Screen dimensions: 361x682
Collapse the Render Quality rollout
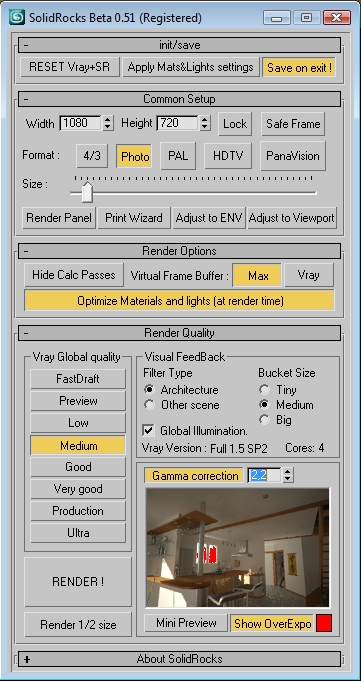point(179,333)
